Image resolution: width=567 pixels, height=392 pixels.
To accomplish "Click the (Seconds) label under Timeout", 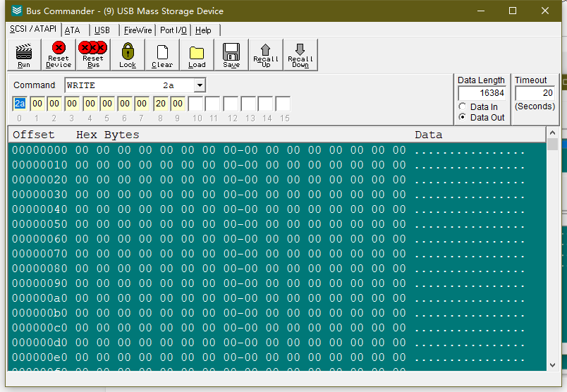I will (x=535, y=106).
